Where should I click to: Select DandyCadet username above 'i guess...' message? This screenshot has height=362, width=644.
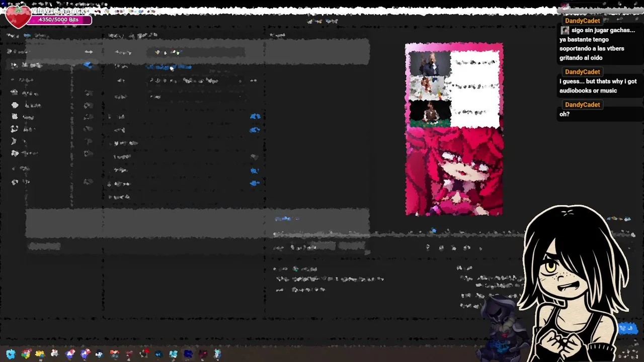[582, 72]
